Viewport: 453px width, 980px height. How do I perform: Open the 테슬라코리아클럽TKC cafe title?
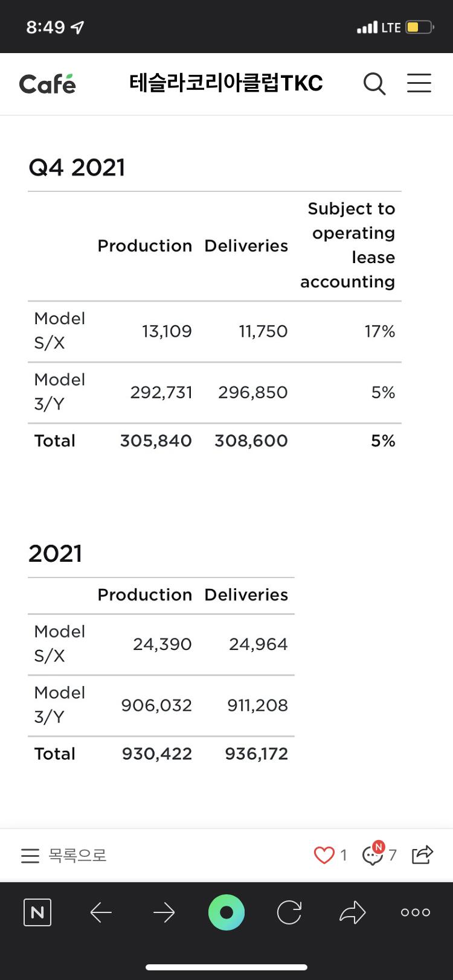pos(226,83)
